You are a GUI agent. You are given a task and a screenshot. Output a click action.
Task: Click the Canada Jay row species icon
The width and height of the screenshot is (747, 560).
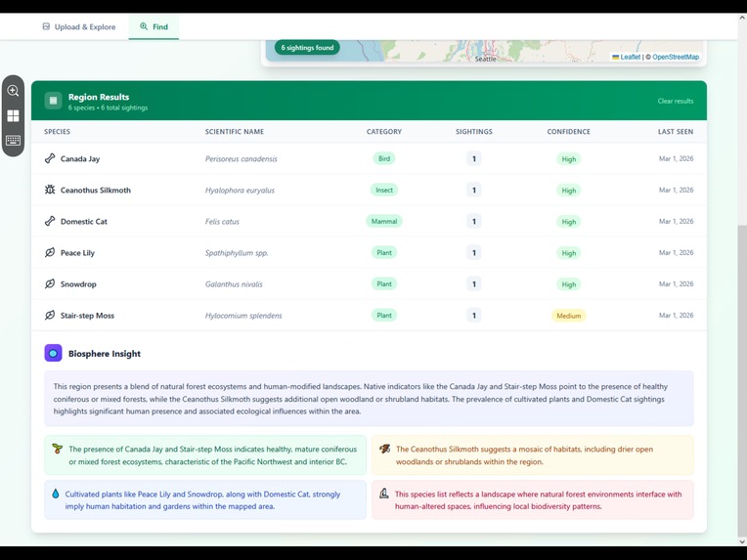point(50,158)
